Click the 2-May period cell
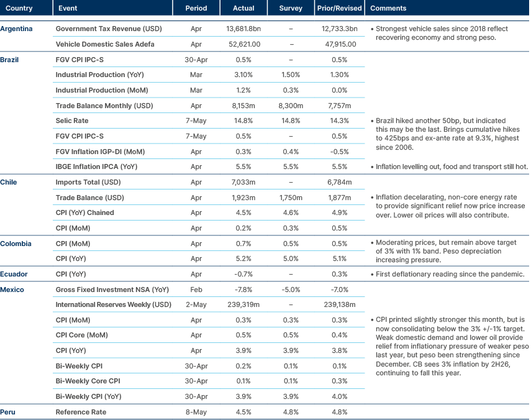 (196, 305)
